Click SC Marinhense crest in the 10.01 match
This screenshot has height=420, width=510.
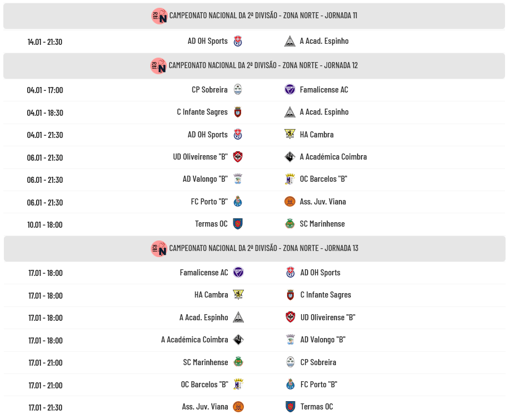pos(290,224)
